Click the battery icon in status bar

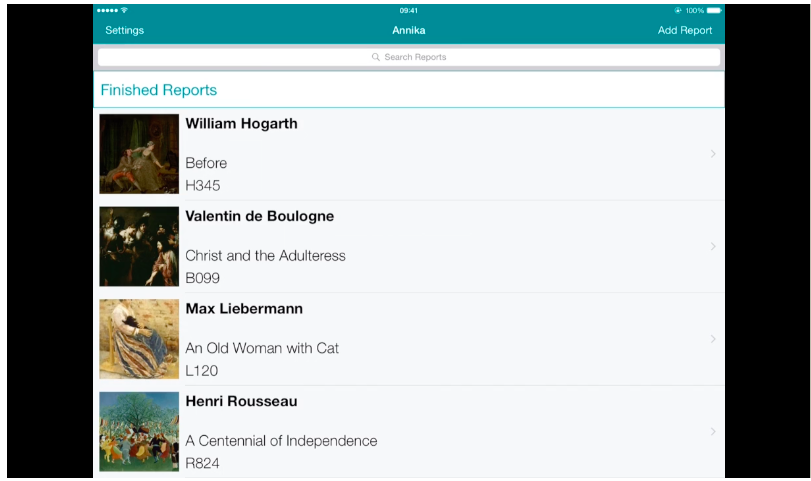(x=713, y=10)
